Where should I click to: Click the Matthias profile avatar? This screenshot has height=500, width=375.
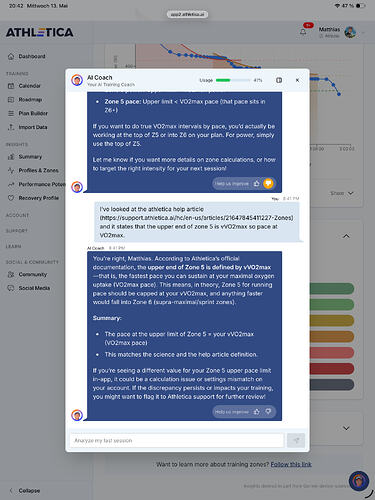(350, 32)
